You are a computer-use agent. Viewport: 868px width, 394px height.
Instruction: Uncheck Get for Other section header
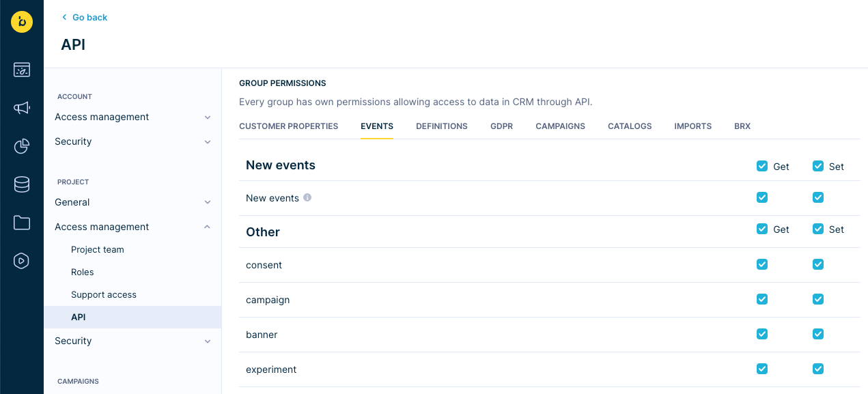[762, 229]
